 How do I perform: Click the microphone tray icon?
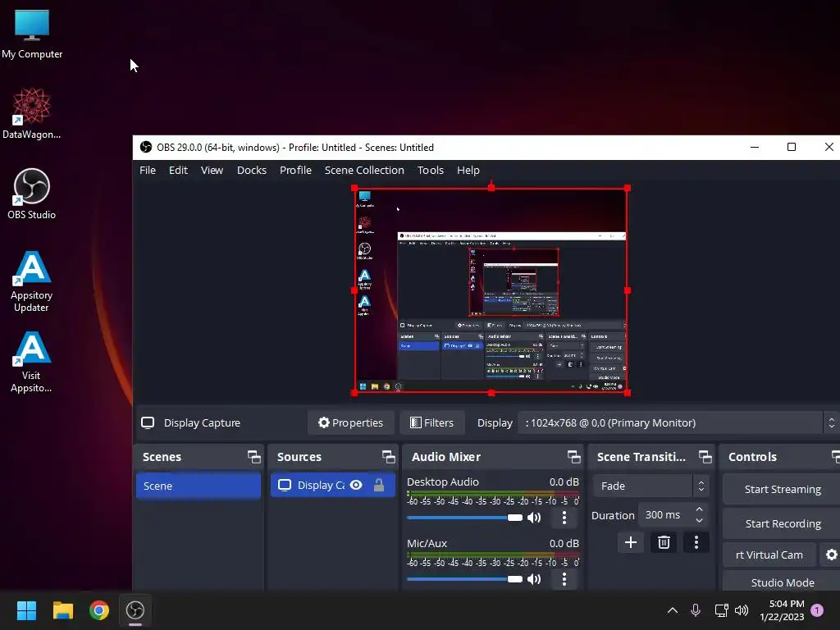[x=696, y=610]
